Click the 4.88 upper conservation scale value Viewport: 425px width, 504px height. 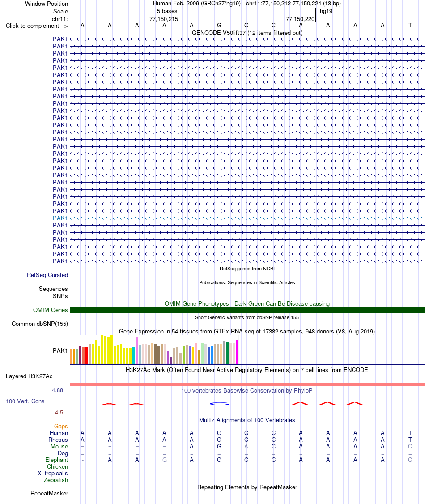pos(58,390)
